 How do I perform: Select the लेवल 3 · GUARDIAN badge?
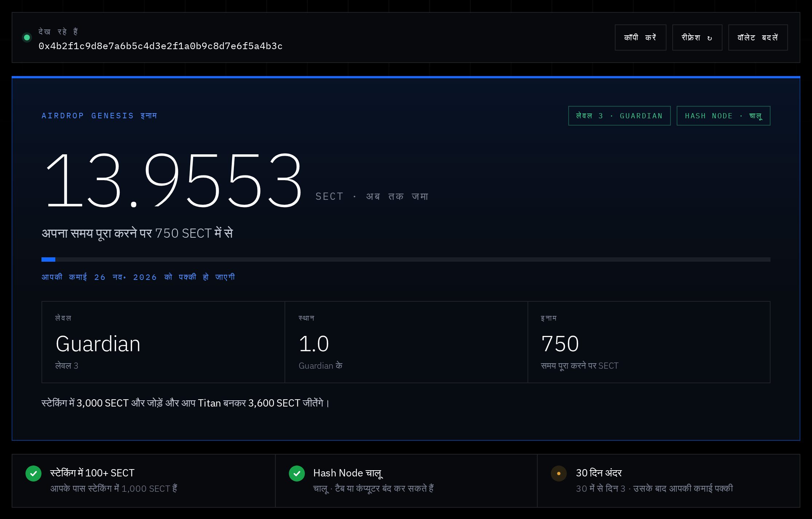(619, 116)
